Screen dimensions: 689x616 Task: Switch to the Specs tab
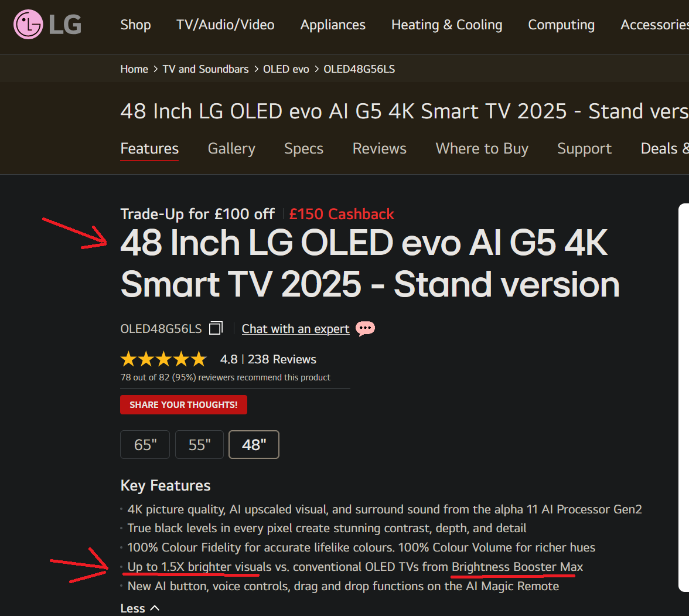(x=303, y=148)
